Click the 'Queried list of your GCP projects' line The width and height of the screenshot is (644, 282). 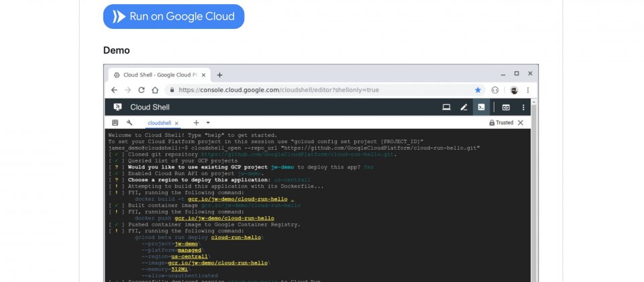(173, 160)
